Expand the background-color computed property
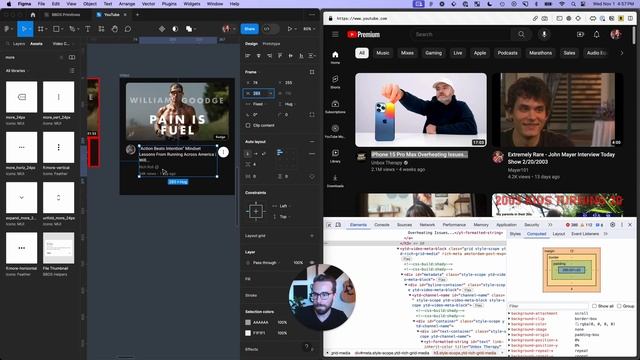The width and height of the screenshot is (640, 360). coord(509,324)
